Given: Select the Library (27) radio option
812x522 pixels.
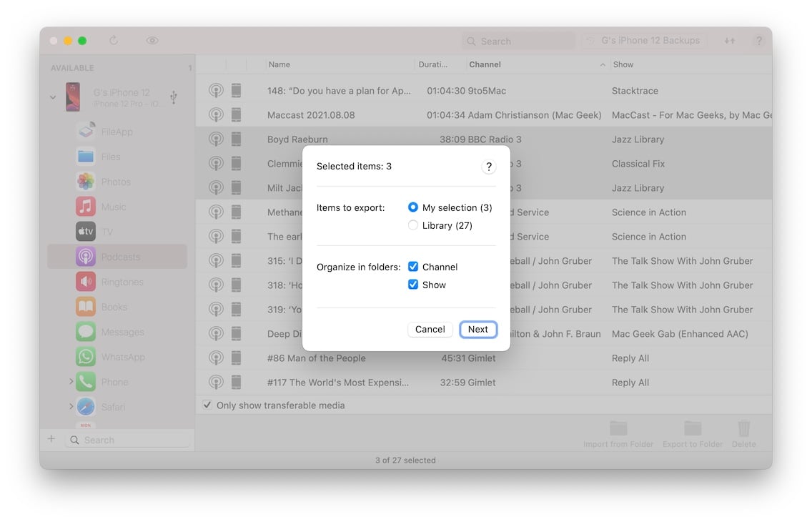Looking at the screenshot, I should 412,225.
